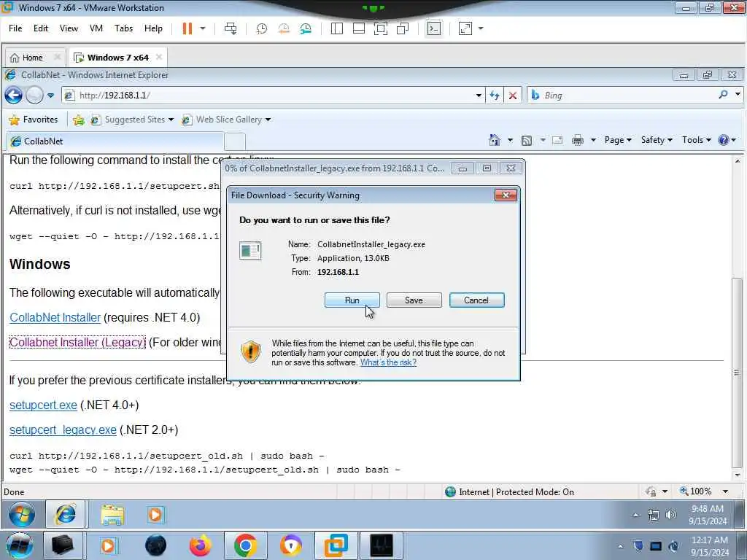Open the VMware Tabs menu
747x560 pixels.
[x=123, y=28]
